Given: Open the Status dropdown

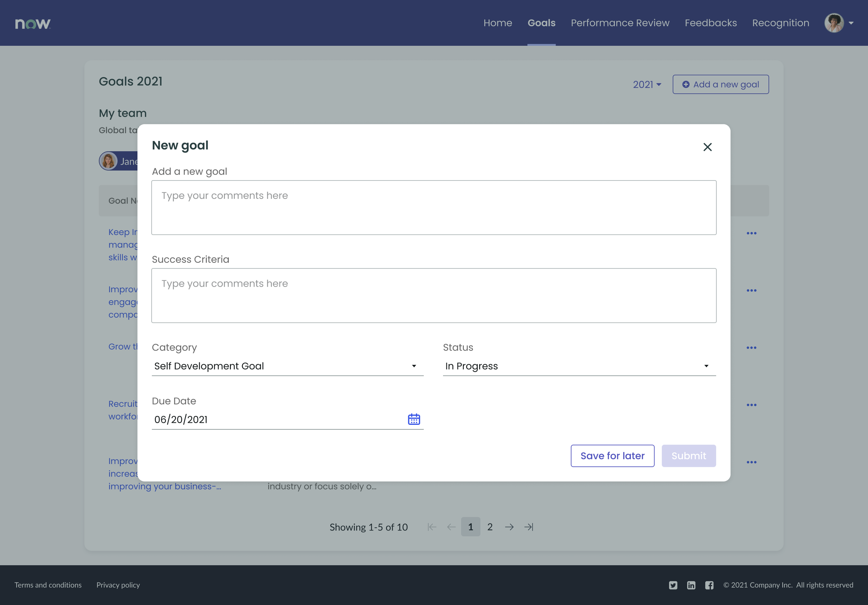Looking at the screenshot, I should (579, 366).
